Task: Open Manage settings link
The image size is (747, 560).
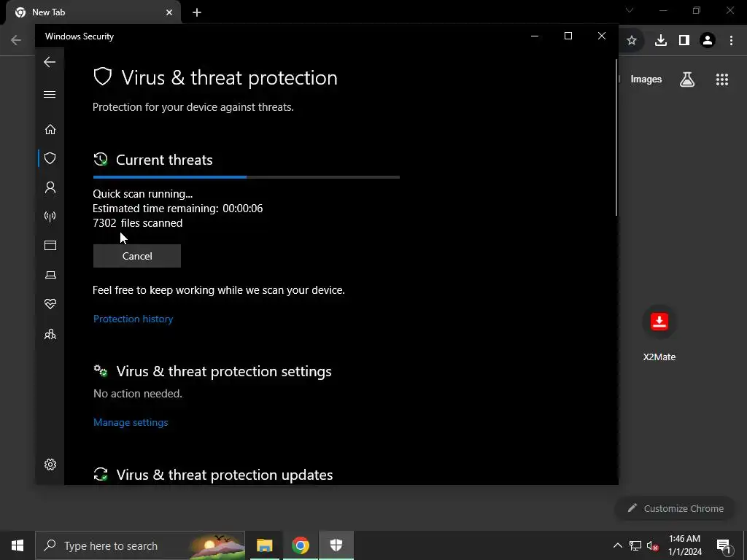Action: 131,422
